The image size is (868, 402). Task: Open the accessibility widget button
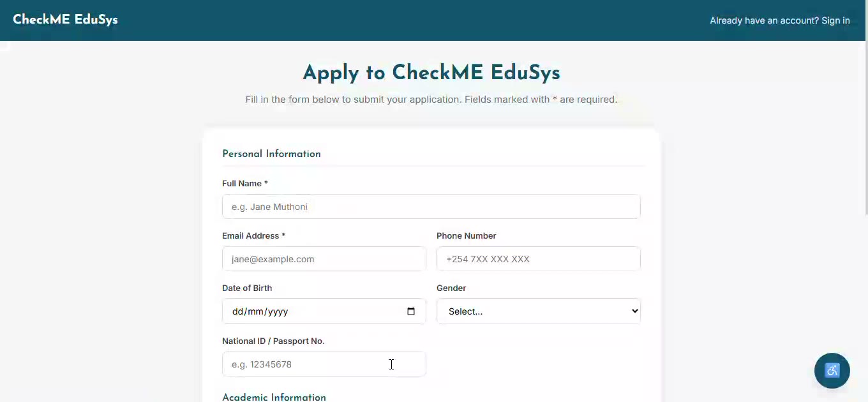832,370
